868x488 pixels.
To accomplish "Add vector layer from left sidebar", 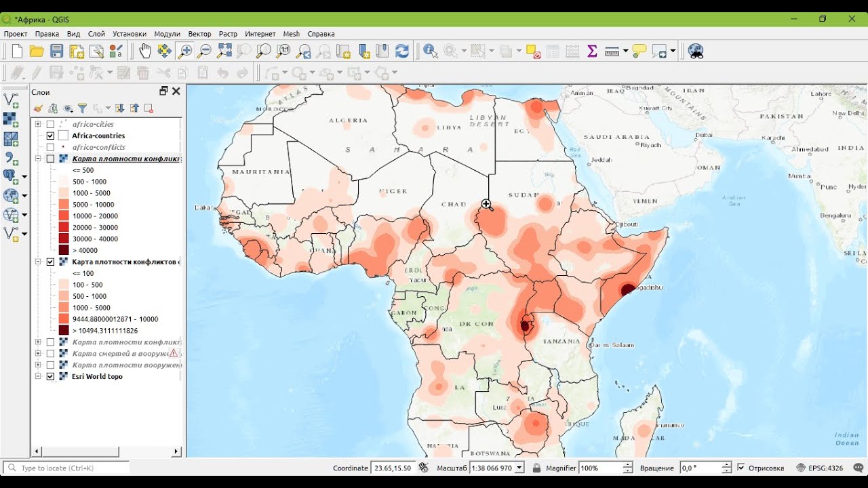I will 11,100.
